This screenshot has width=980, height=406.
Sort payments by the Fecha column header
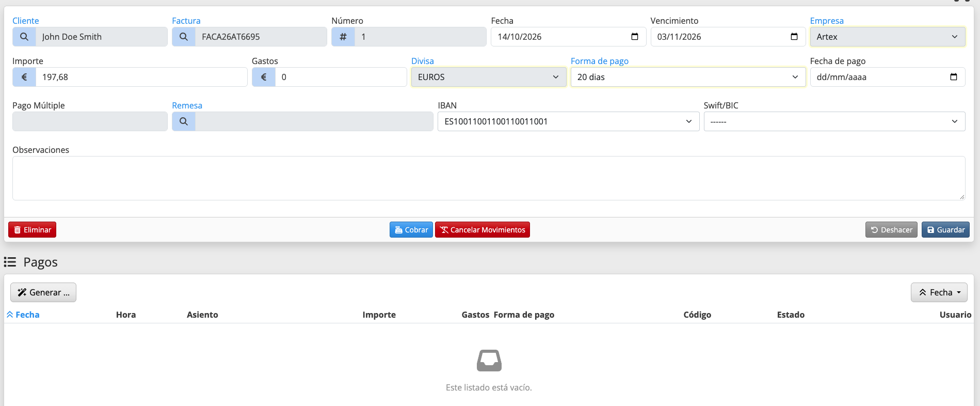click(23, 315)
